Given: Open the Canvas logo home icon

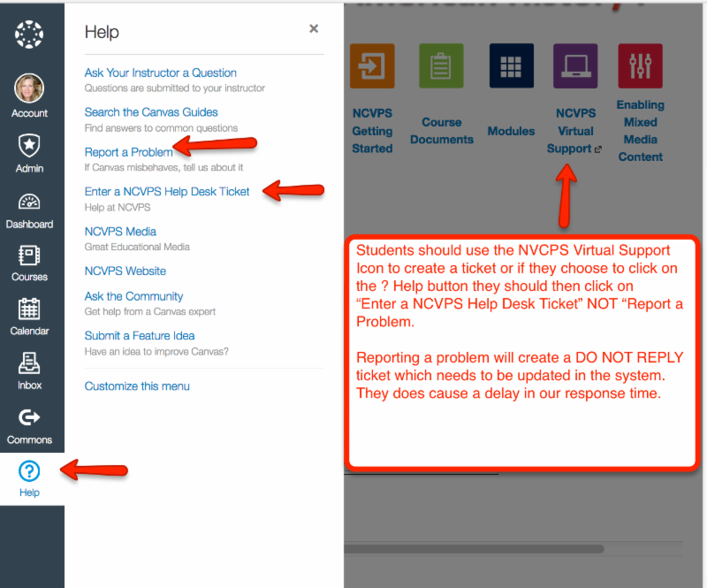Looking at the screenshot, I should 29,34.
